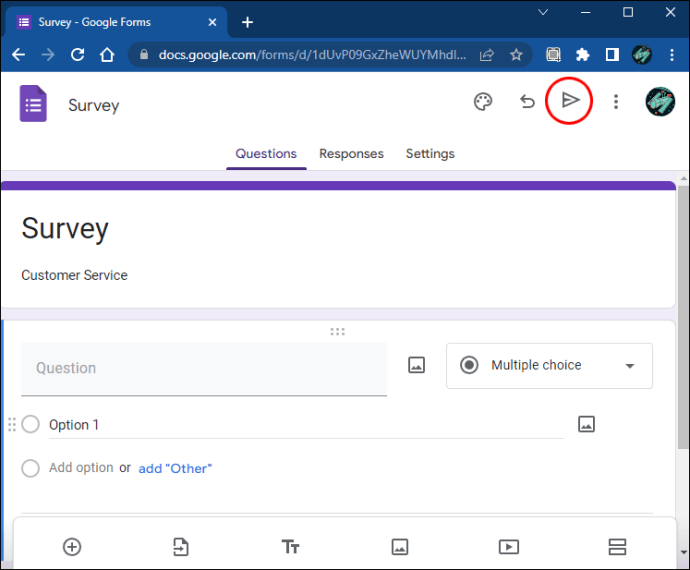Bookmark this page with star icon
690x570 pixels.
point(516,55)
